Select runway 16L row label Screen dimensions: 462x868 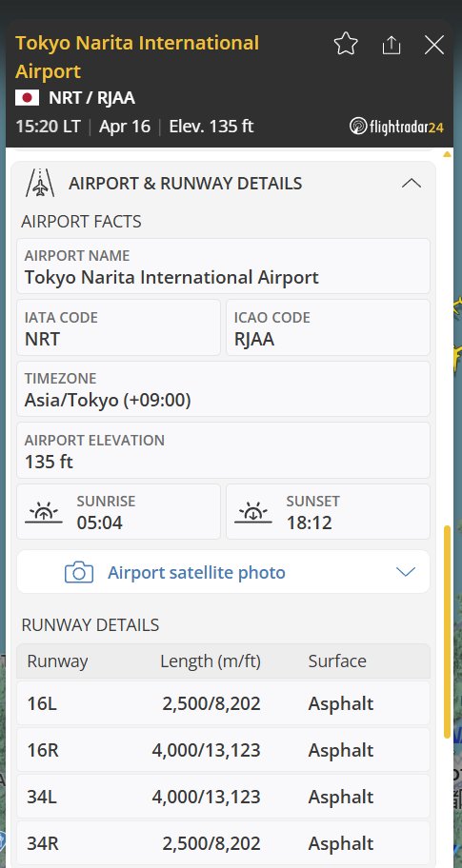[x=42, y=703]
